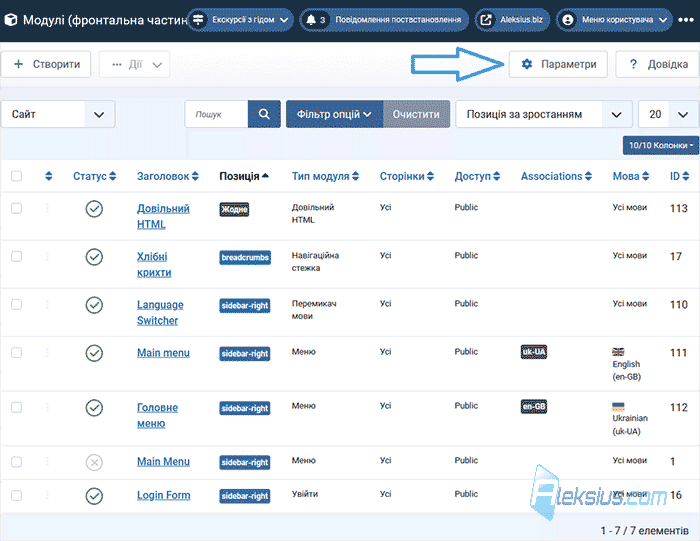Expand Фільтр опцій
Screen dimensions: 700x541
[x=334, y=114]
